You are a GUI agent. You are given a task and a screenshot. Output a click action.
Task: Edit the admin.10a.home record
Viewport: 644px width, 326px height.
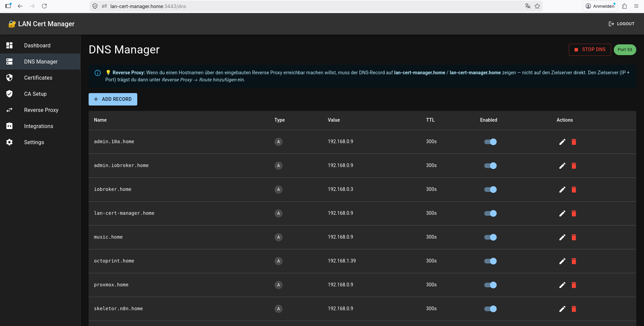coord(562,142)
